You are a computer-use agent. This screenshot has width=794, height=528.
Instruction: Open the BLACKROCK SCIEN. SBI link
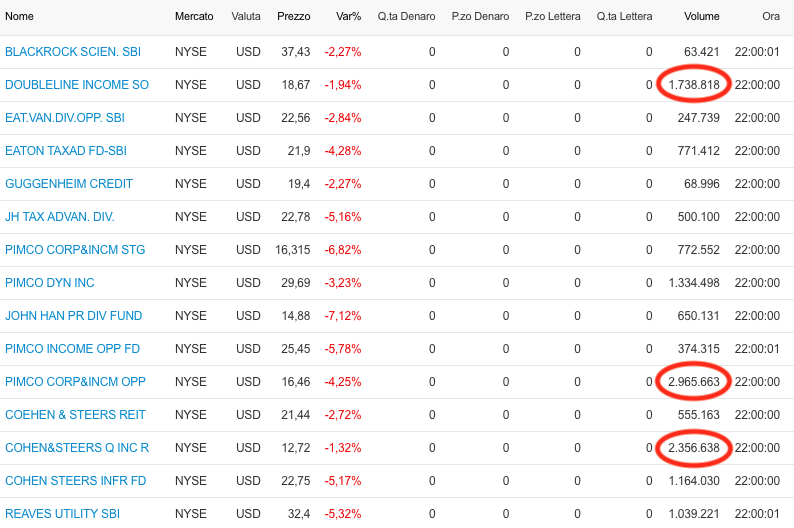73,52
